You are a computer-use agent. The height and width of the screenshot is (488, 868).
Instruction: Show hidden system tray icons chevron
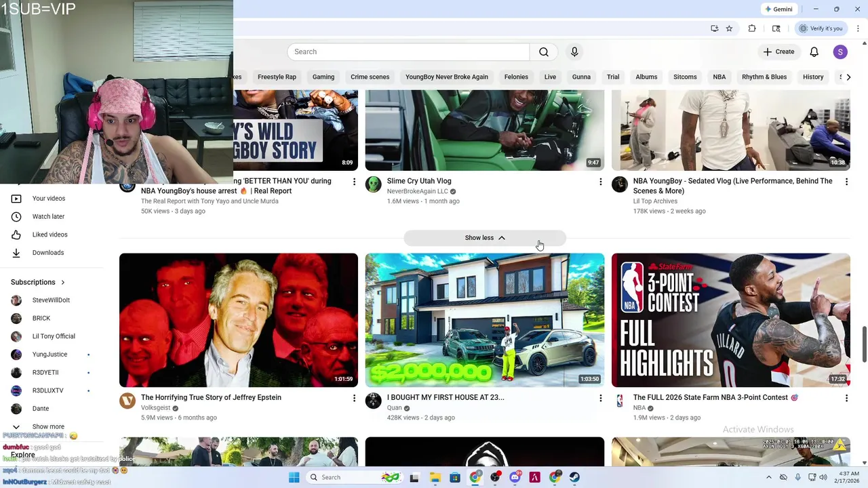pos(768,477)
